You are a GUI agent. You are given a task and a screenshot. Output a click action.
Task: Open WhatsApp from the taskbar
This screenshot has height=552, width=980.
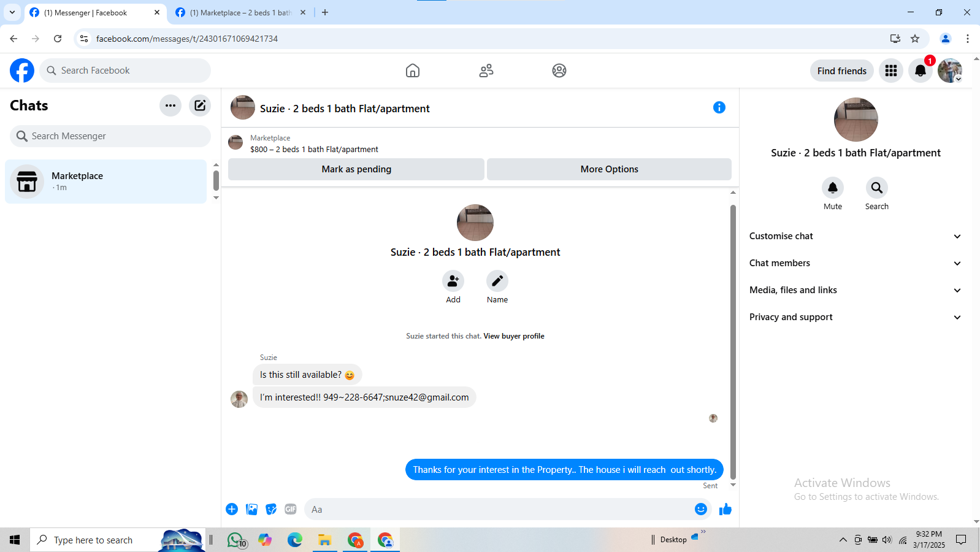(x=236, y=540)
